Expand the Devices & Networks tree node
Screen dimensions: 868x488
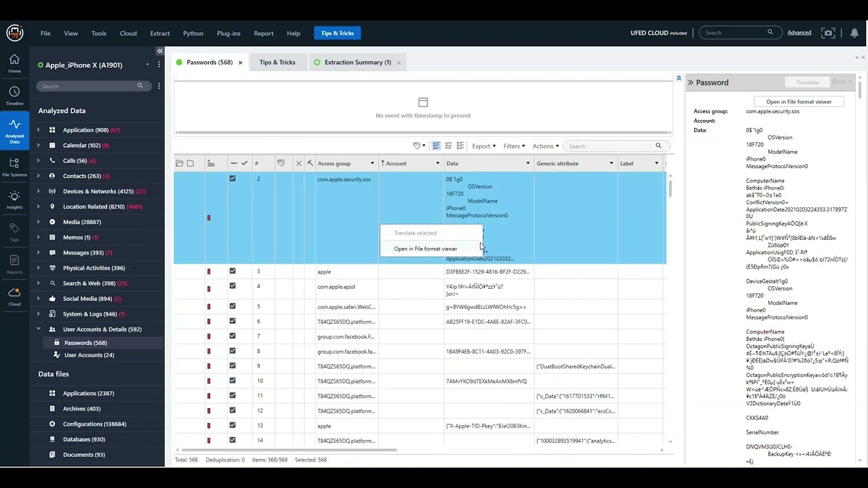tap(38, 191)
